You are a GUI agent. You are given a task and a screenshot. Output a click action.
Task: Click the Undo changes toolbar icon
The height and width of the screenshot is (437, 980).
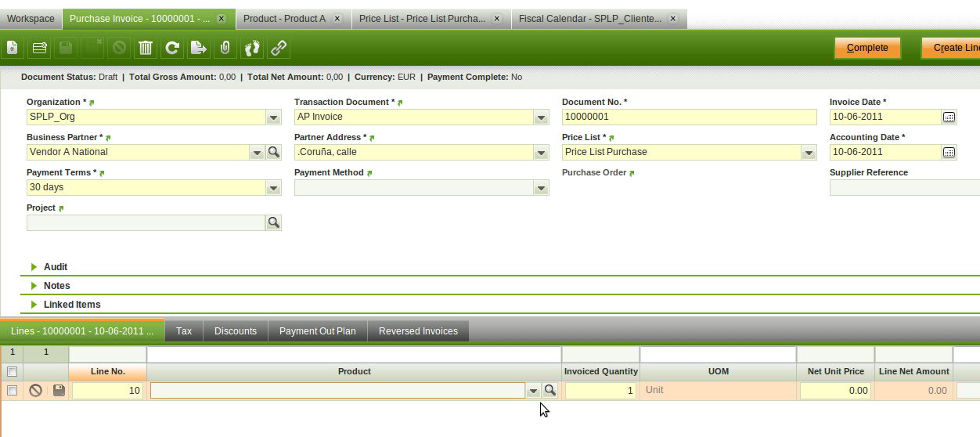(119, 49)
